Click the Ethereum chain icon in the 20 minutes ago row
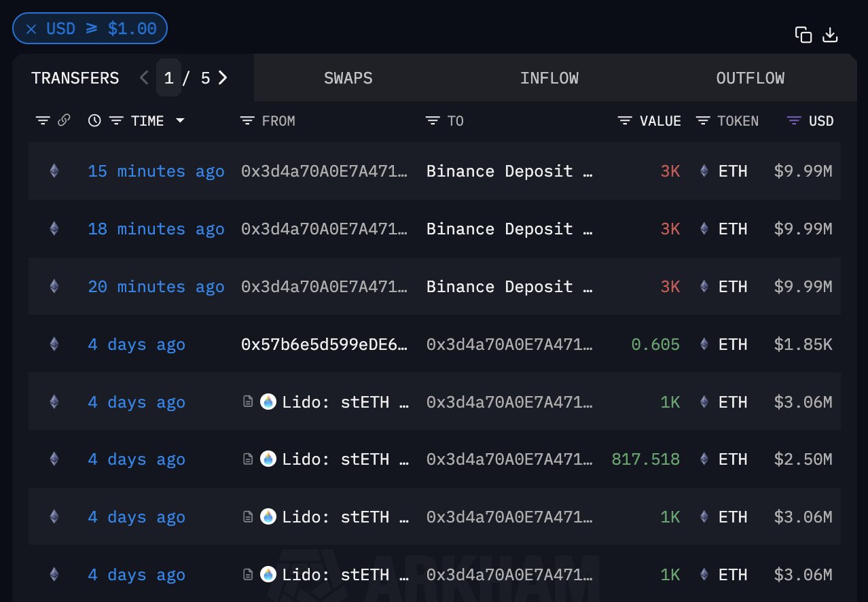Viewport: 868px width, 602px height. coord(54,287)
